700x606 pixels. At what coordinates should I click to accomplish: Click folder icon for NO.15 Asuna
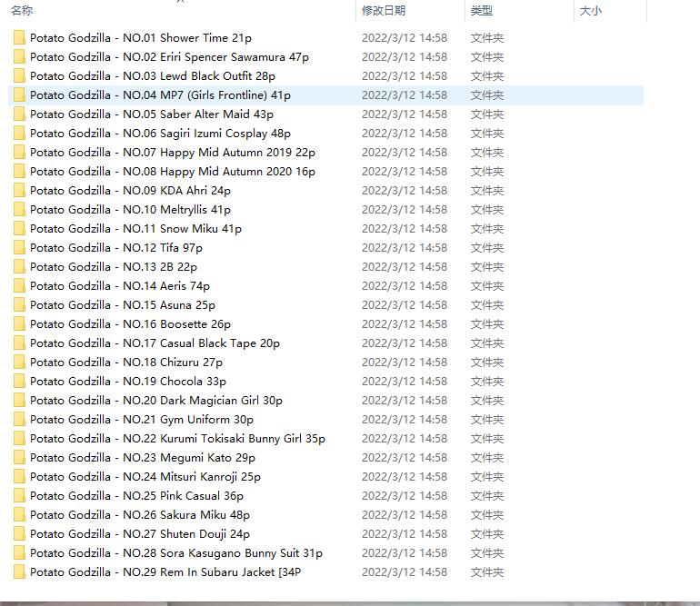pos(19,304)
